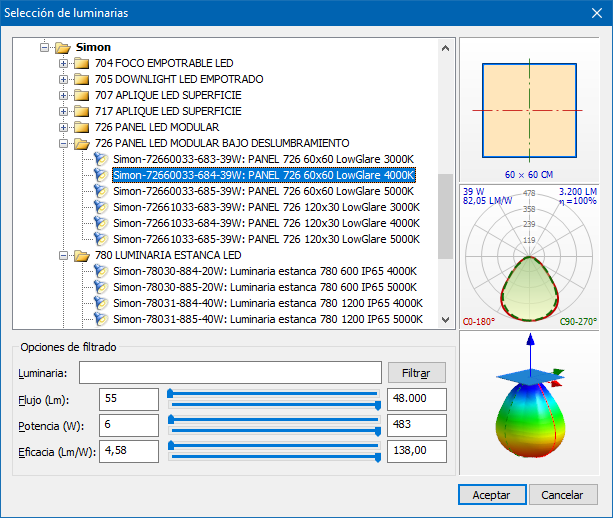Click the 3D photometric solid preview
Image resolution: width=613 pixels, height=518 pixels.
[x=529, y=403]
